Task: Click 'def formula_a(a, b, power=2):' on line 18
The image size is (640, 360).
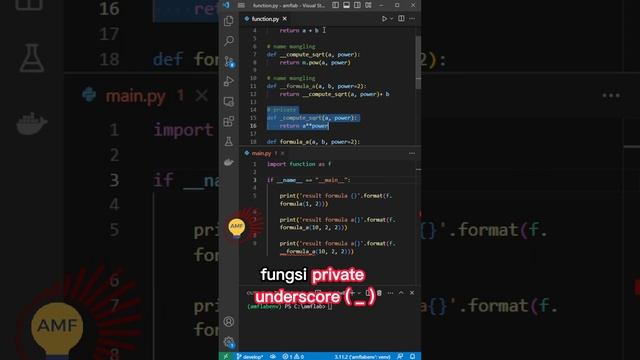Action: (313, 142)
